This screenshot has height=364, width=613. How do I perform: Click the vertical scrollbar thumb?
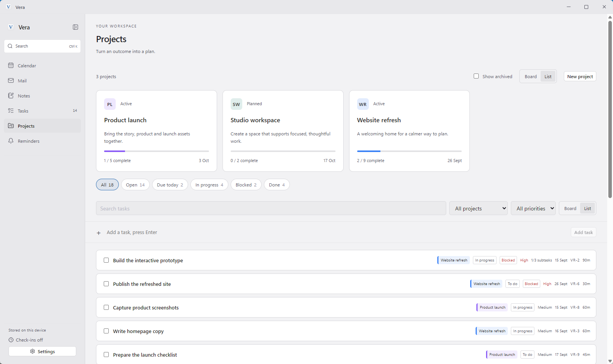[x=610, y=109]
